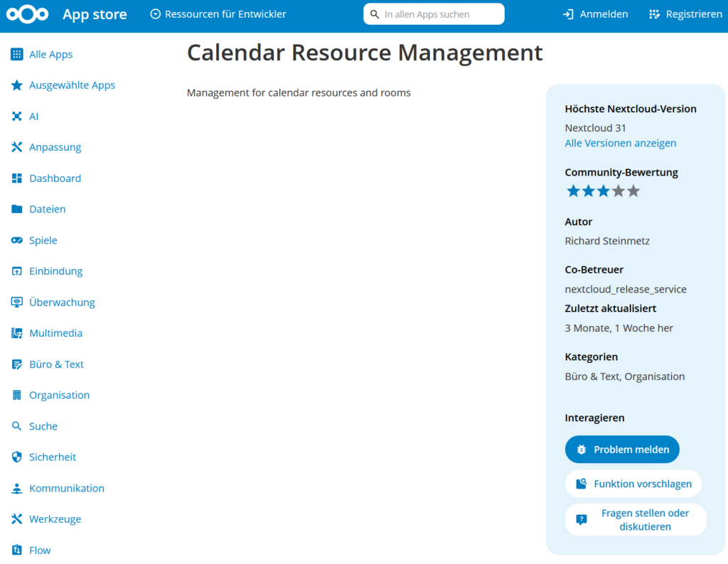Click the Anmelden link

click(x=595, y=14)
